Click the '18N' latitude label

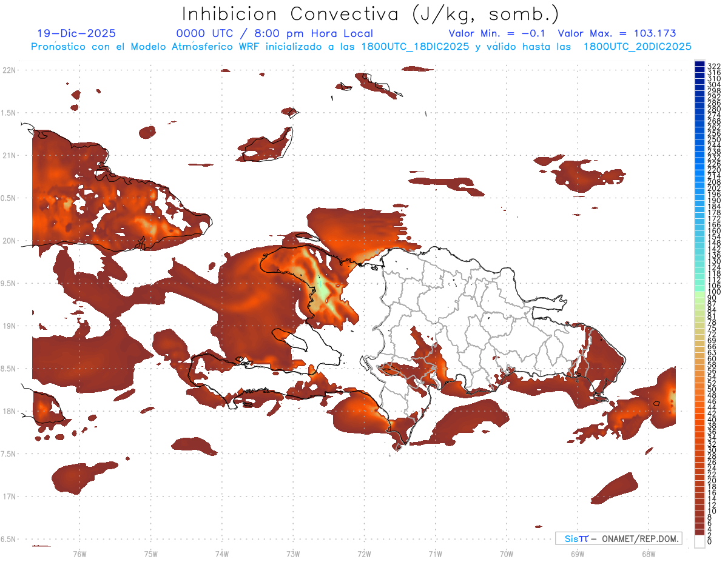click(x=8, y=411)
